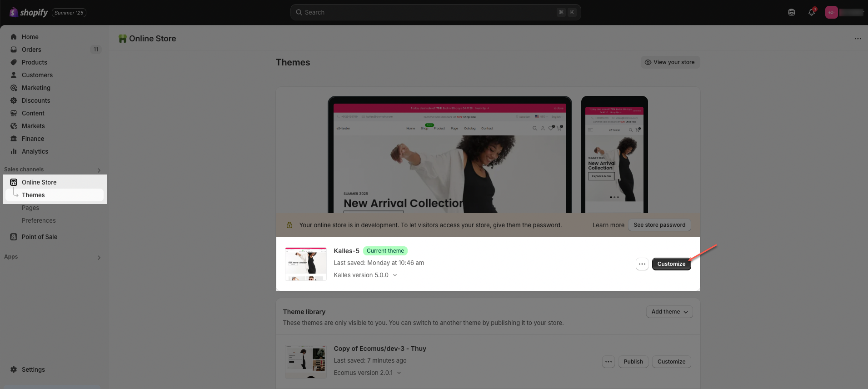Click the Current theme badge
Viewport: 868px width, 389px height.
coord(385,251)
